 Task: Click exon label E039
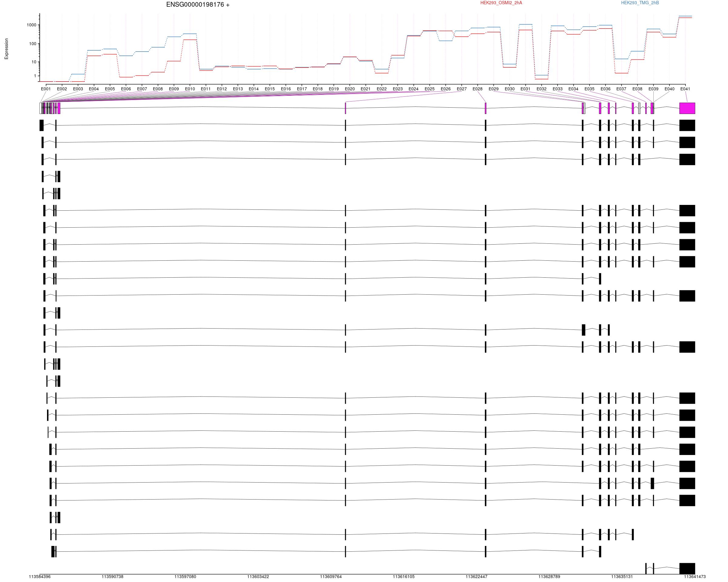(653, 89)
